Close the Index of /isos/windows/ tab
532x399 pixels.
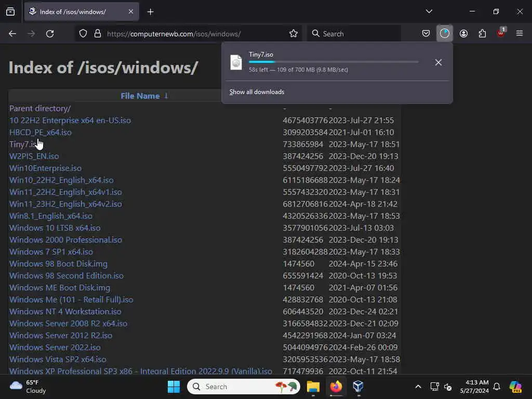131,12
